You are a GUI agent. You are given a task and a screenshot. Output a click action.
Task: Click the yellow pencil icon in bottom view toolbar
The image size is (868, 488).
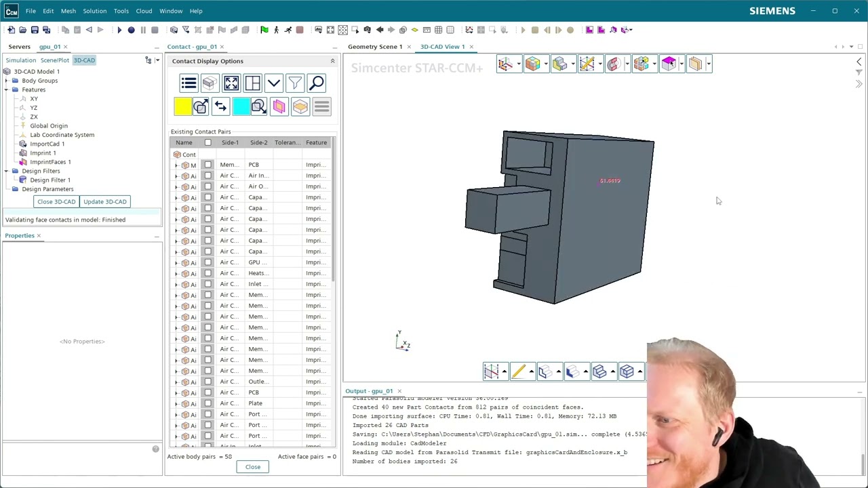[519, 371]
